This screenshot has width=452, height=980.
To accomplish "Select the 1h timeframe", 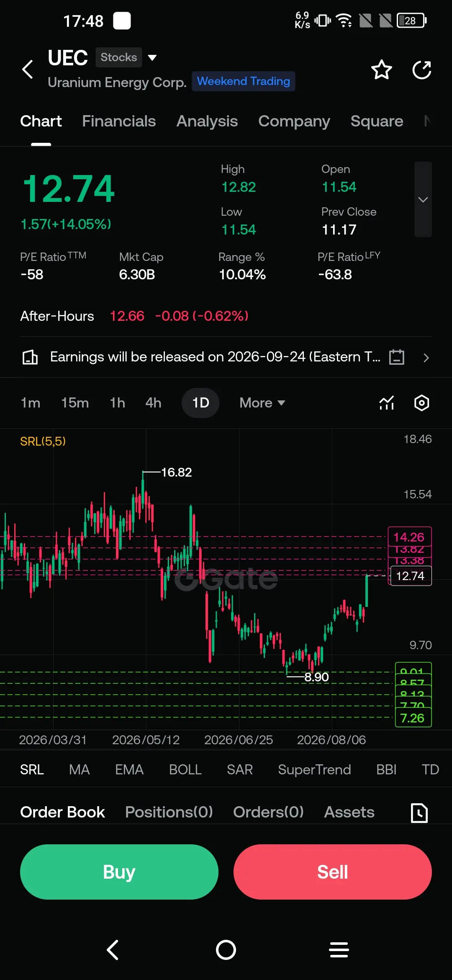I will (118, 403).
